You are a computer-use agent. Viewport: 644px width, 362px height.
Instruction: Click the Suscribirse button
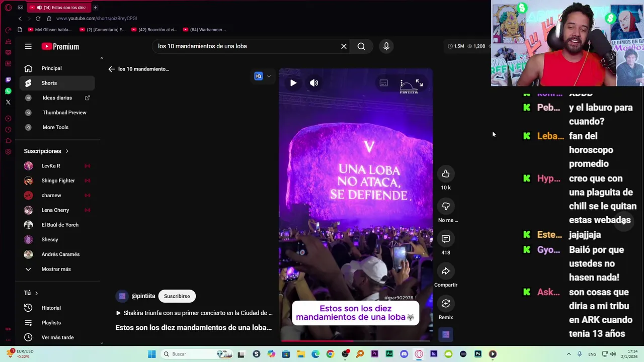click(177, 296)
